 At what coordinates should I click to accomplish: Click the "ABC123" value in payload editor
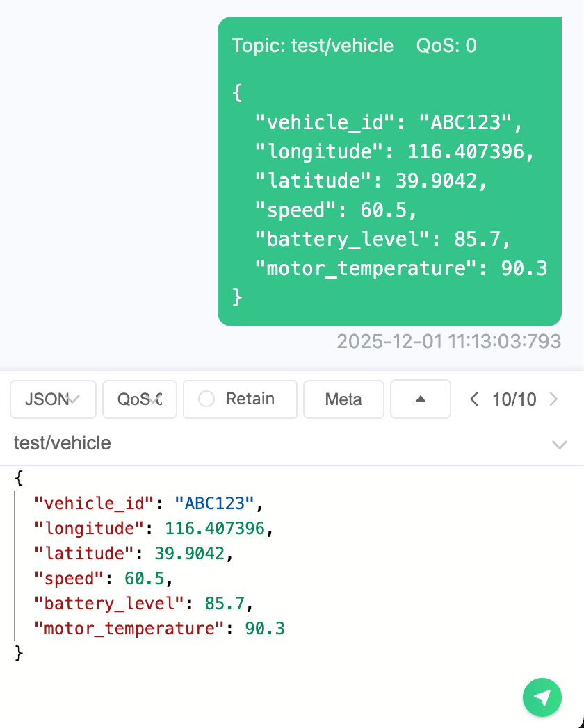[215, 502]
